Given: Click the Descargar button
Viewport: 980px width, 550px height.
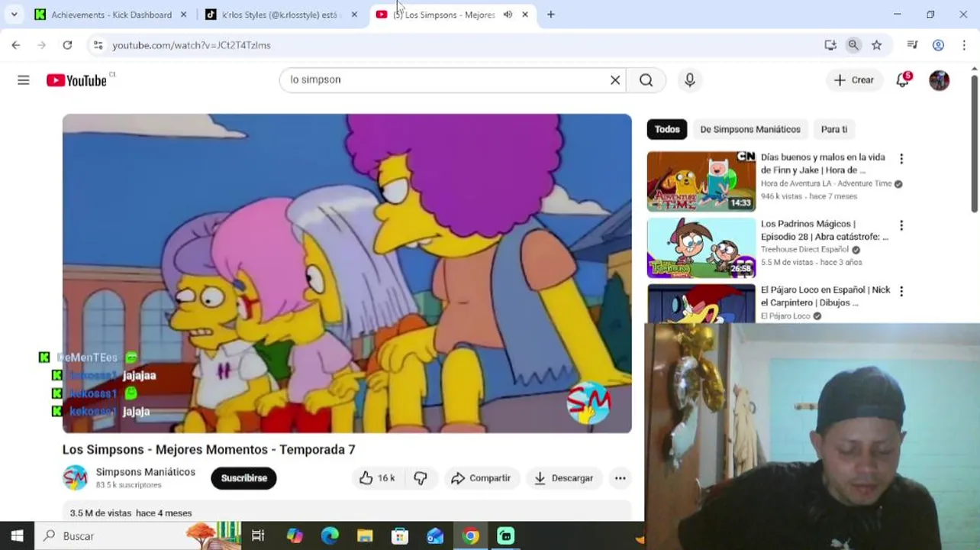Looking at the screenshot, I should pyautogui.click(x=564, y=478).
